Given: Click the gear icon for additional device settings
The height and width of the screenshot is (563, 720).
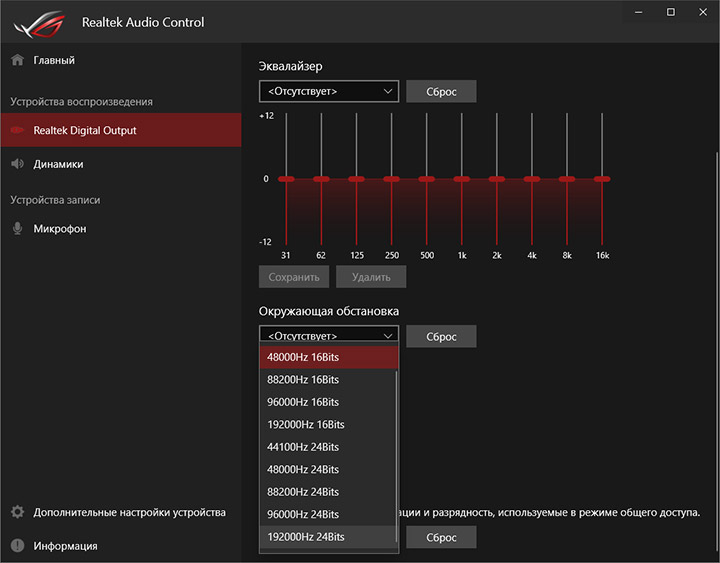Looking at the screenshot, I should click(x=17, y=512).
